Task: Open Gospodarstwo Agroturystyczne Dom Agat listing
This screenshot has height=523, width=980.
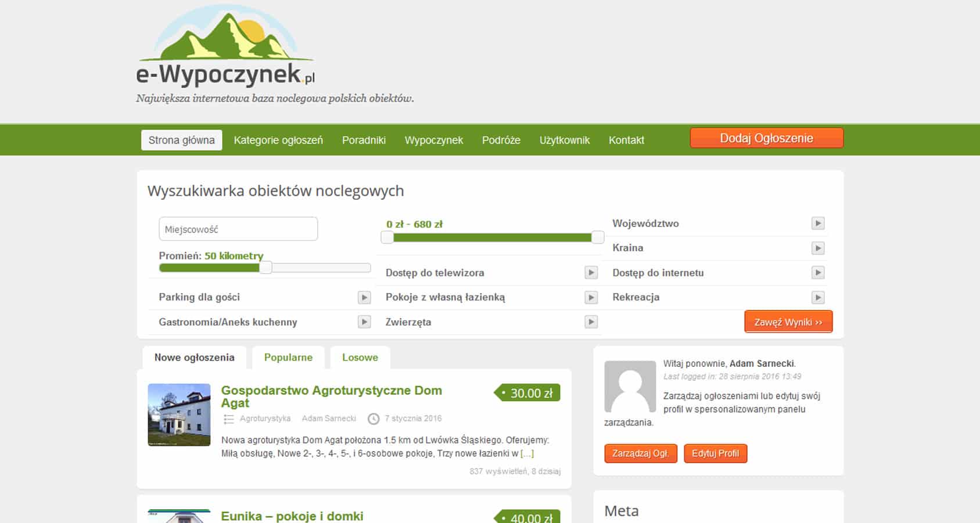Action: click(x=332, y=396)
